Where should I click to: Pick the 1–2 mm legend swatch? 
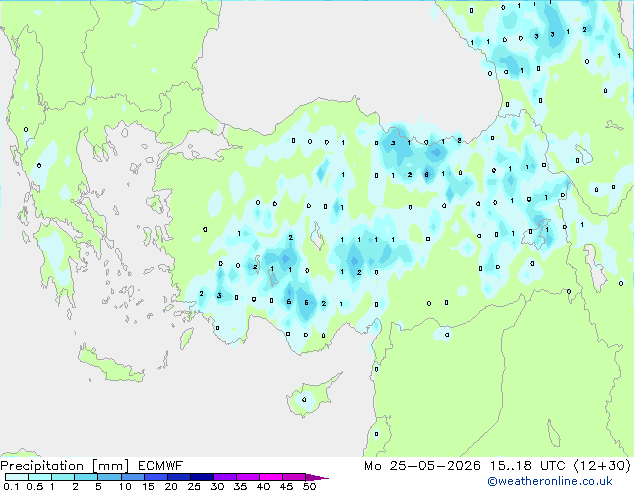point(63,477)
